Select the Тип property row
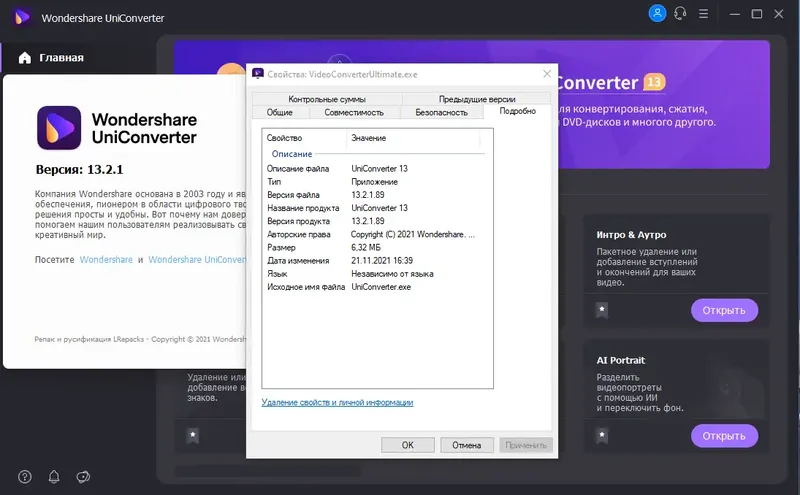This screenshot has width=800, height=495. point(377,182)
